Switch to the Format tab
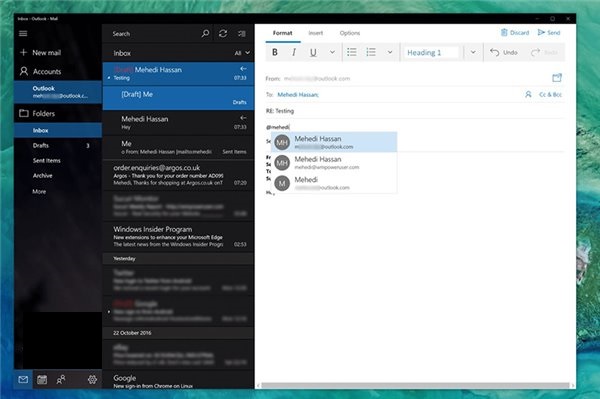This screenshot has height=399, width=600. pyautogui.click(x=282, y=33)
